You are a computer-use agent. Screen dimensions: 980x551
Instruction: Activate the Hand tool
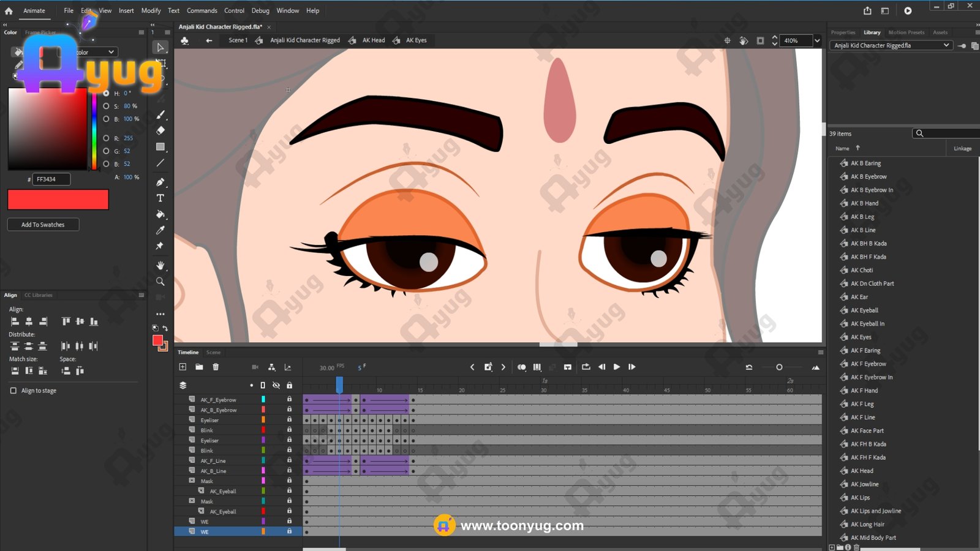tap(160, 265)
